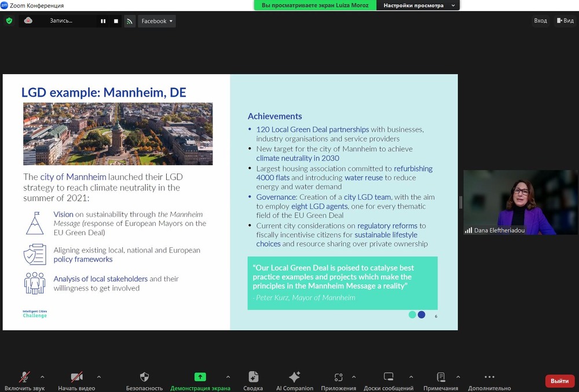579x392 pixels.
Task: Click the Вход sign-in button
Action: tap(540, 21)
